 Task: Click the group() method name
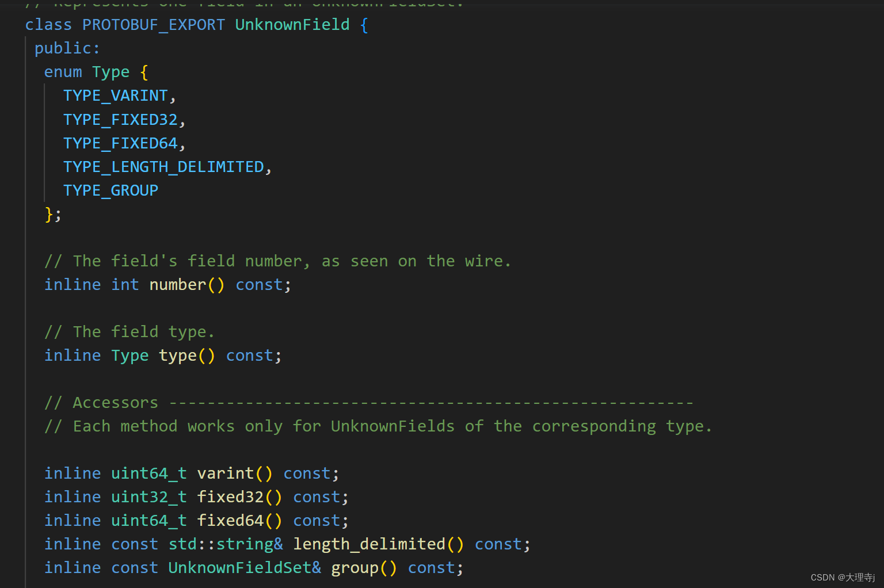pyautogui.click(x=355, y=568)
